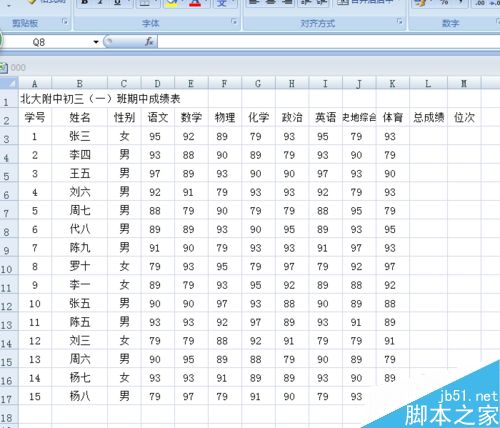This screenshot has width=500, height=428.
Task: Click the fx insert function icon
Action: click(149, 42)
